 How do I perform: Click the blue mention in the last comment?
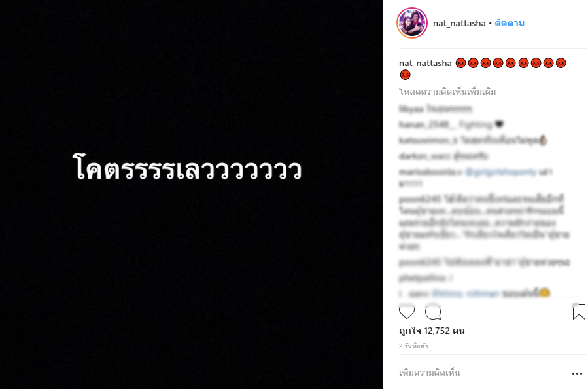tap(466, 293)
